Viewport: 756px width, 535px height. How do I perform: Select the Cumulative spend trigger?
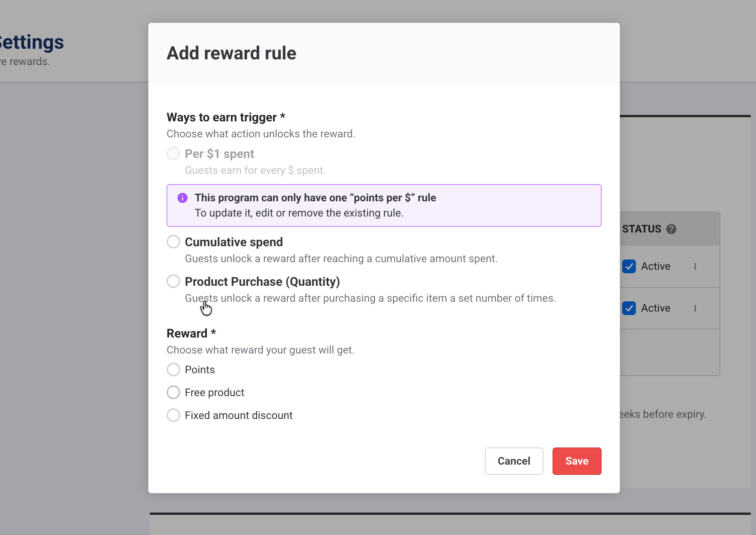coord(173,242)
